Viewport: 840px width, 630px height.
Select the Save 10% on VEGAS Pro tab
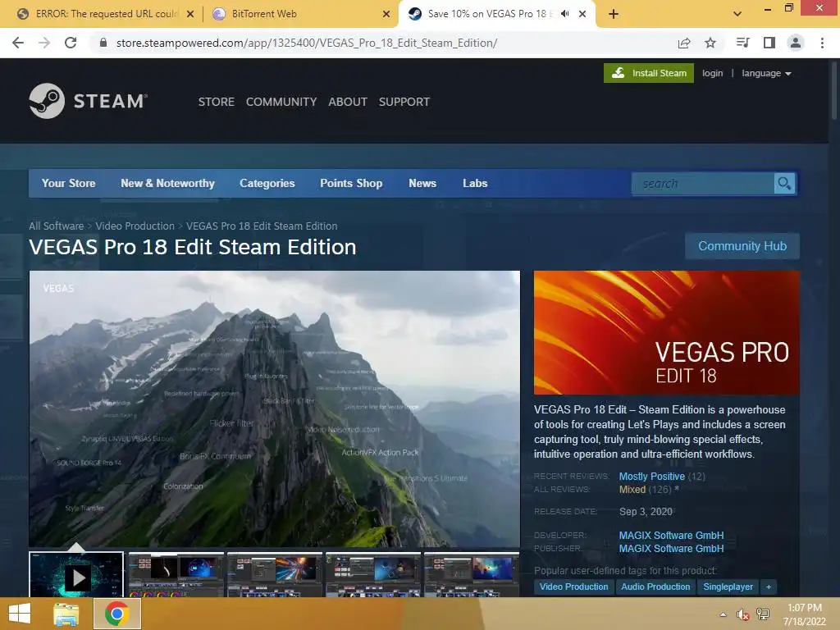pyautogui.click(x=497, y=14)
